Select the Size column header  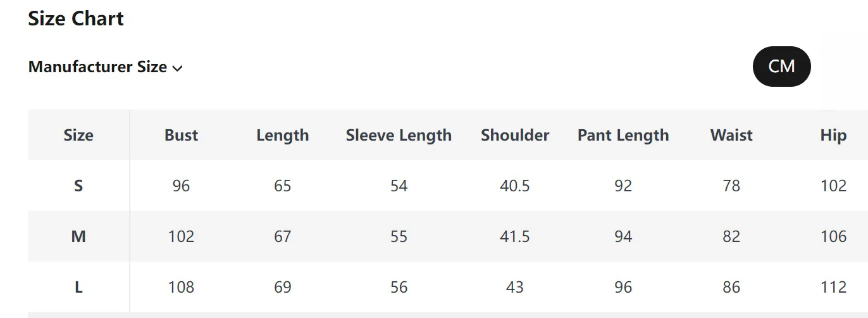tap(78, 135)
